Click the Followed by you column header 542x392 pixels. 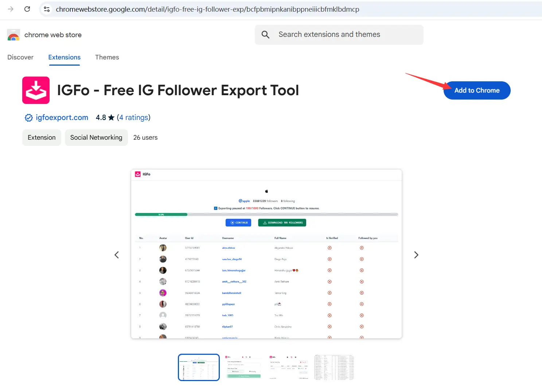point(368,238)
